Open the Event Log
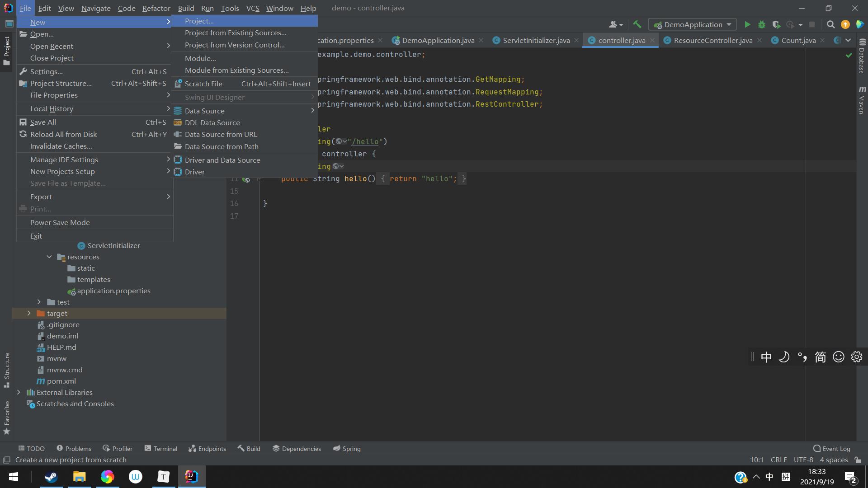 pos(831,449)
